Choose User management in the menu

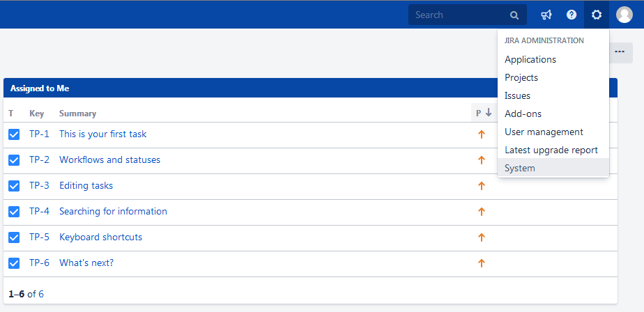pyautogui.click(x=544, y=132)
